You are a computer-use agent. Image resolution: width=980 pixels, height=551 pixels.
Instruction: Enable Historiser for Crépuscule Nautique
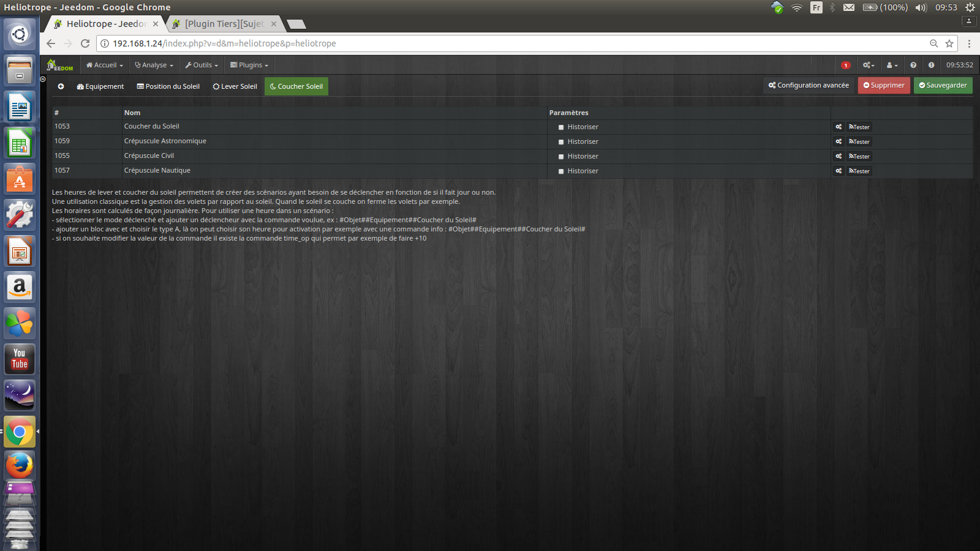pos(561,171)
